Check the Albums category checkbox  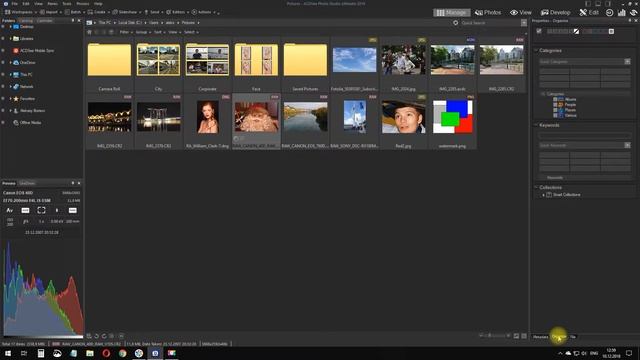(x=555, y=99)
